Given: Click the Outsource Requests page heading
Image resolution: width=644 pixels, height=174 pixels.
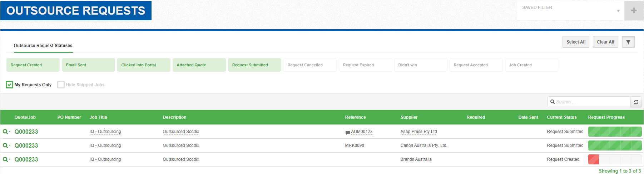Looking at the screenshot, I should click(x=76, y=11).
